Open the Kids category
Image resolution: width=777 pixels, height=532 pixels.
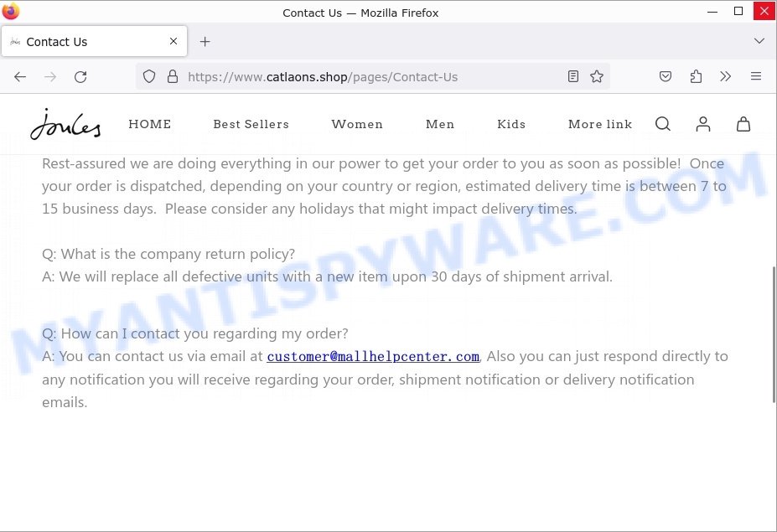511,124
